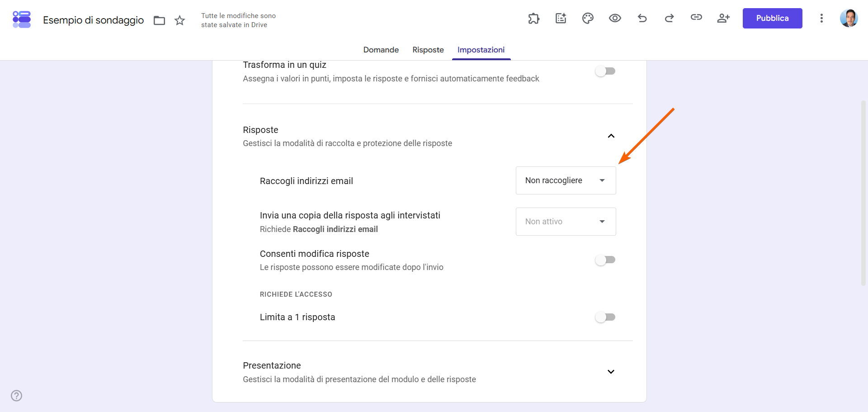Click the saved in Drive status text

click(238, 20)
